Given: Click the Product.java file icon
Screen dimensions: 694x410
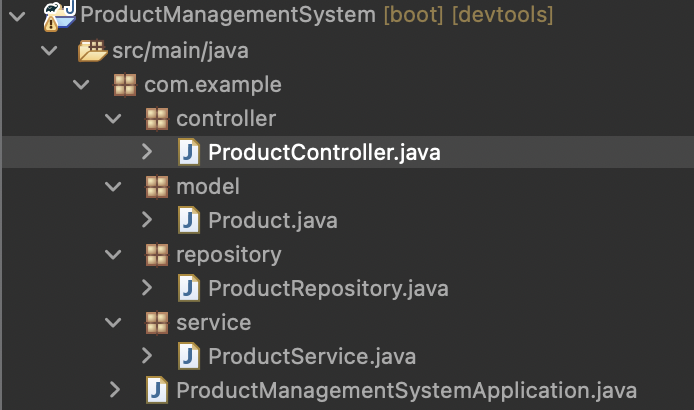Looking at the screenshot, I should [x=189, y=221].
